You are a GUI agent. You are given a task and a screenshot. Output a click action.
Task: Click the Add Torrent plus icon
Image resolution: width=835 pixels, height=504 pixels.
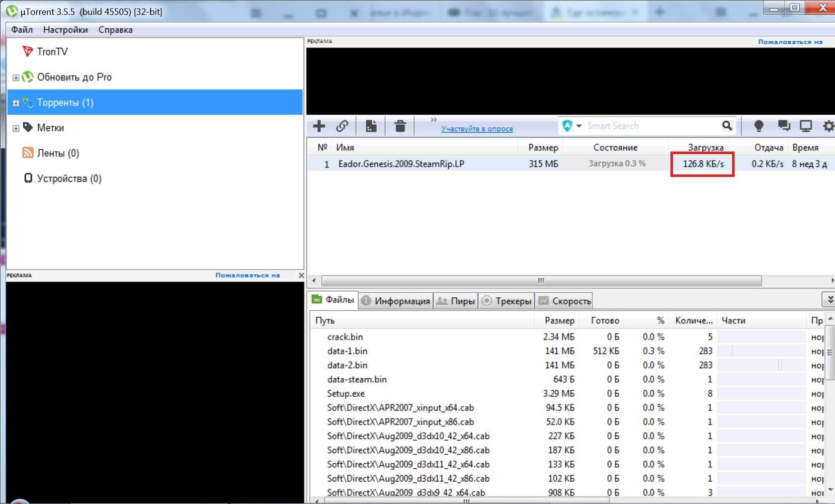pyautogui.click(x=319, y=126)
